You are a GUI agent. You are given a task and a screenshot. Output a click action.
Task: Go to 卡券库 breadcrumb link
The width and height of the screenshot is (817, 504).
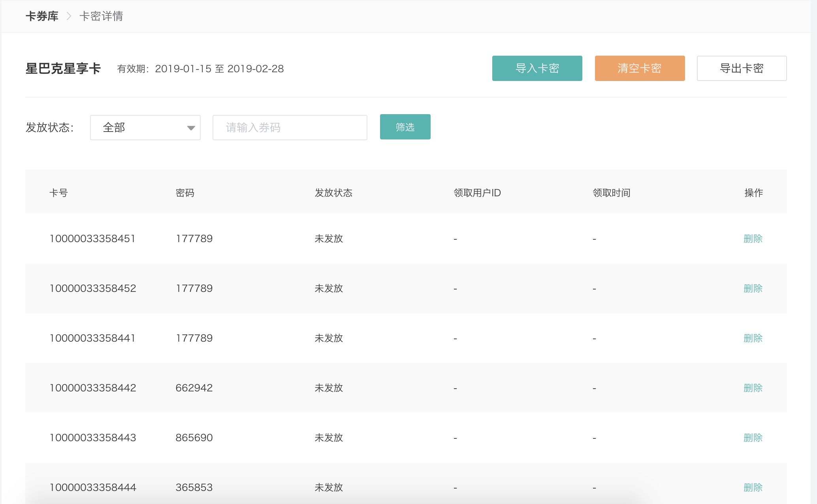click(x=42, y=16)
